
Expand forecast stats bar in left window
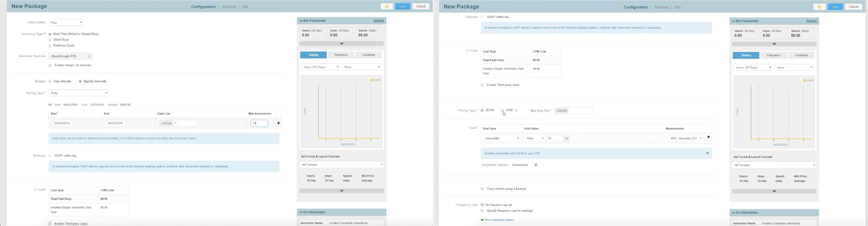[x=341, y=44]
